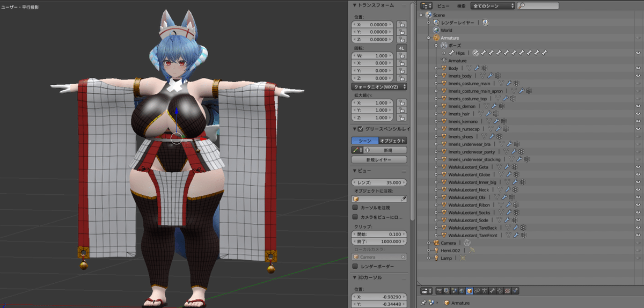Click the pin icon in the properties header
This screenshot has height=308, width=644.
tap(423, 303)
